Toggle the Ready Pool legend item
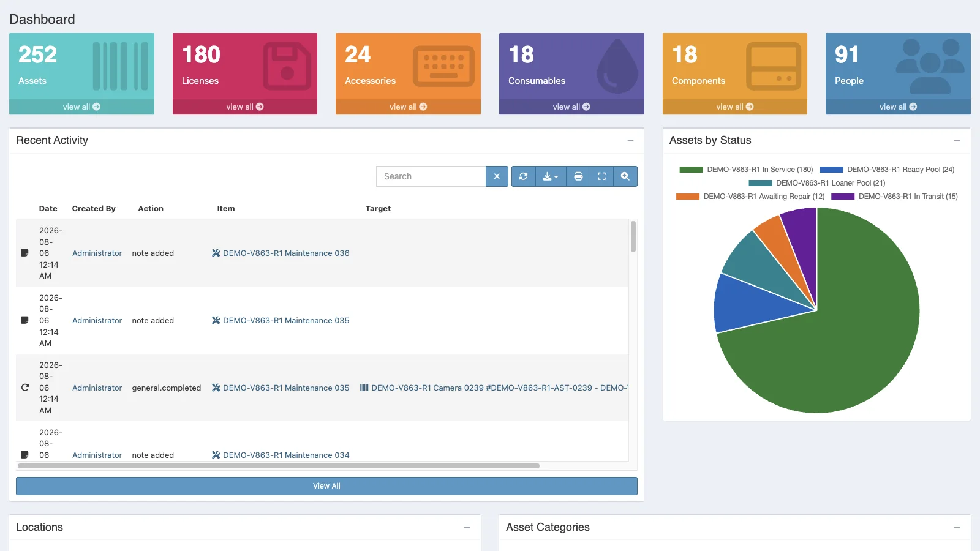980x551 pixels. point(887,170)
